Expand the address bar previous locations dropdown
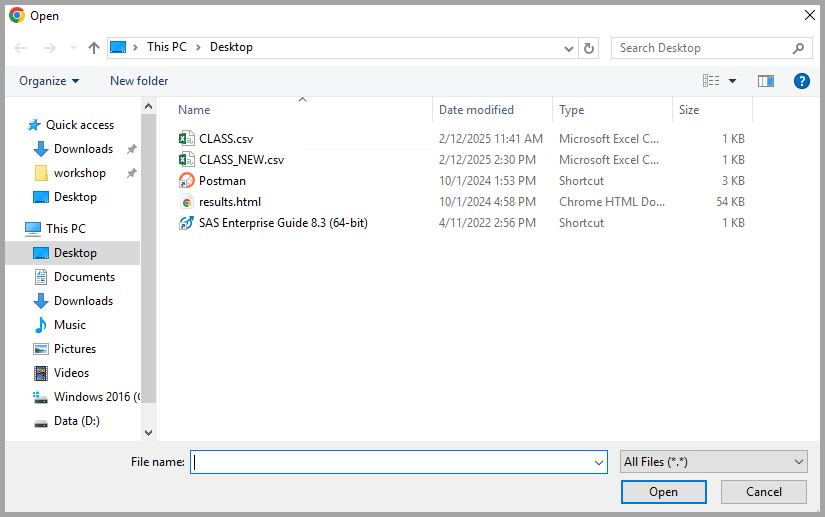This screenshot has width=825, height=517. pyautogui.click(x=569, y=48)
